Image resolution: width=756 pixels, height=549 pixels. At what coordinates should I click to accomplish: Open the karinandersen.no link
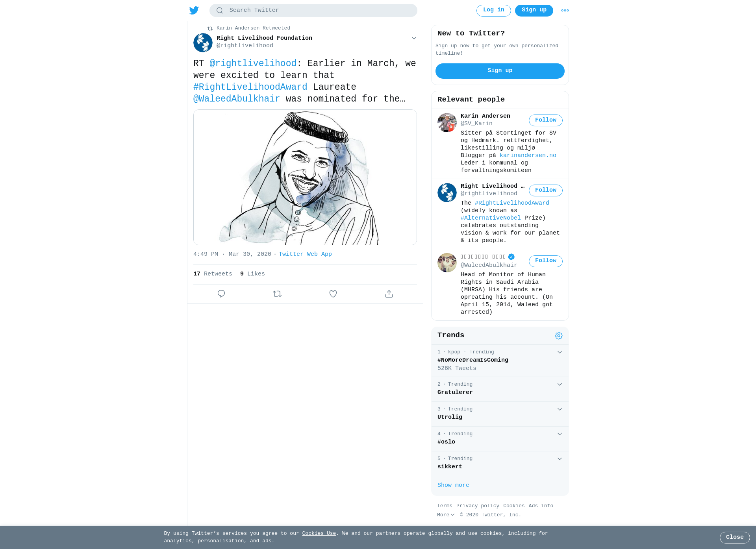(528, 155)
